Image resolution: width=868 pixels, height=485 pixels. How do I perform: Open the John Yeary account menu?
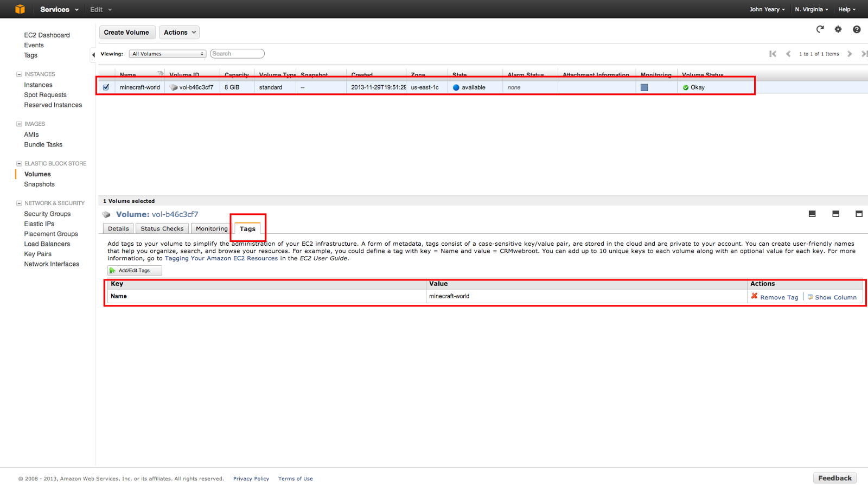pos(767,9)
